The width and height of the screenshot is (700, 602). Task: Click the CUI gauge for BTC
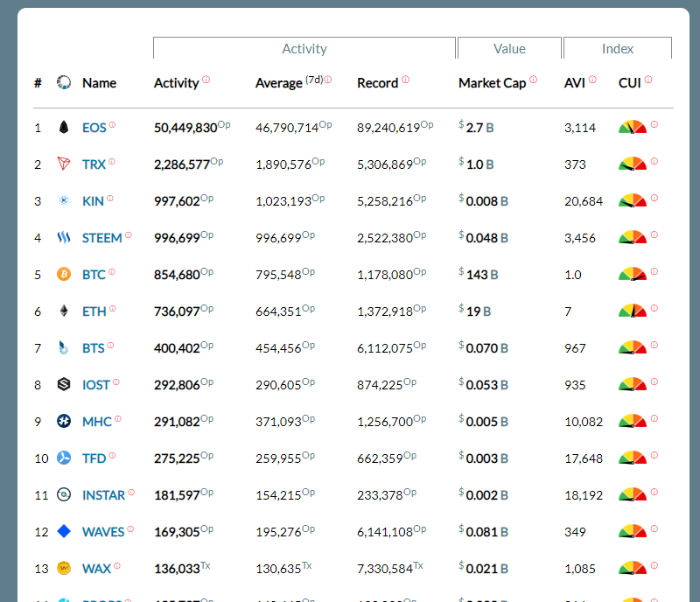pos(633,274)
